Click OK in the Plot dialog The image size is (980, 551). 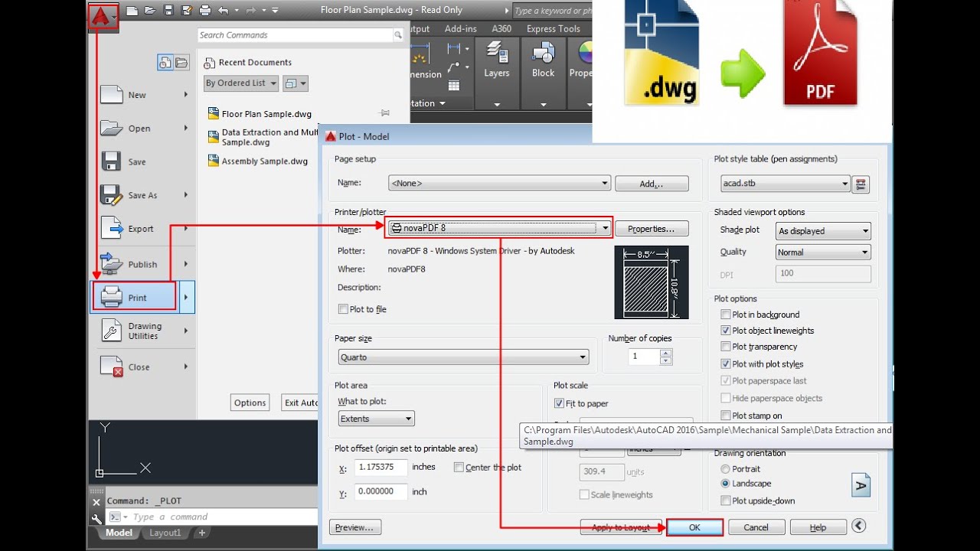point(694,527)
